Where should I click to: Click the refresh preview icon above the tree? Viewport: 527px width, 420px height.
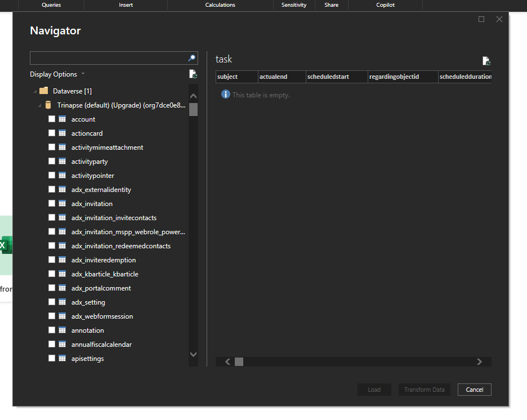pyautogui.click(x=193, y=74)
